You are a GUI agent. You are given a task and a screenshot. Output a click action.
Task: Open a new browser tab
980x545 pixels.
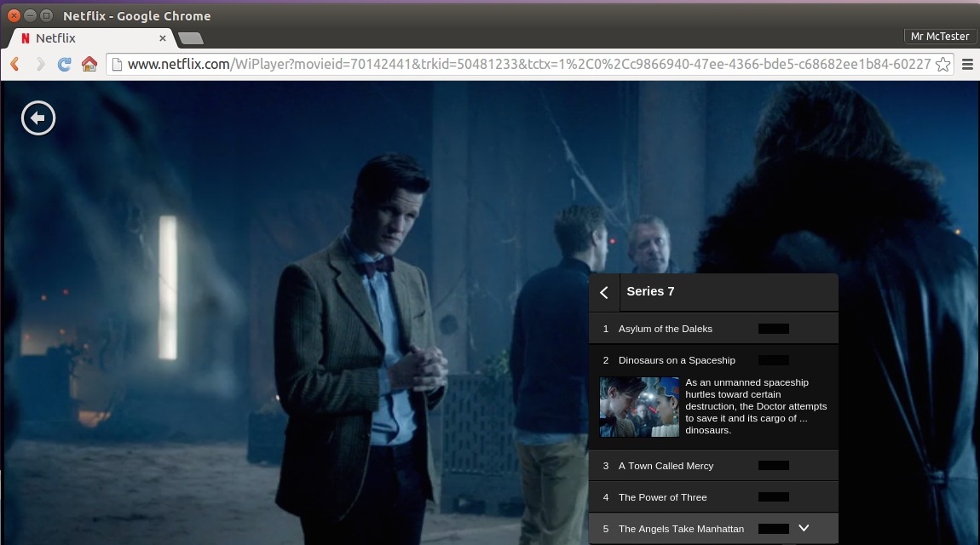[191, 38]
